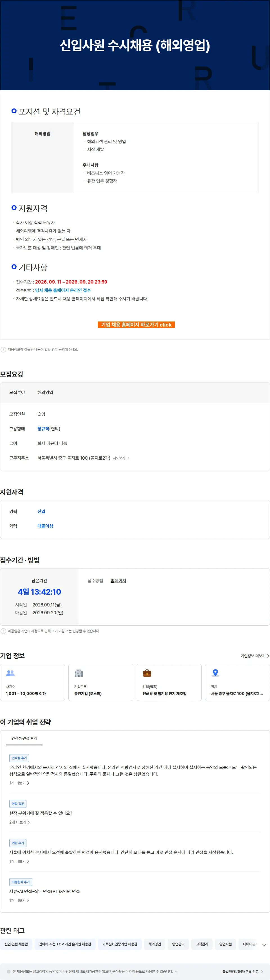Click the 인적성 후기 badge
Screen dimensions: 270x980
point(19,758)
